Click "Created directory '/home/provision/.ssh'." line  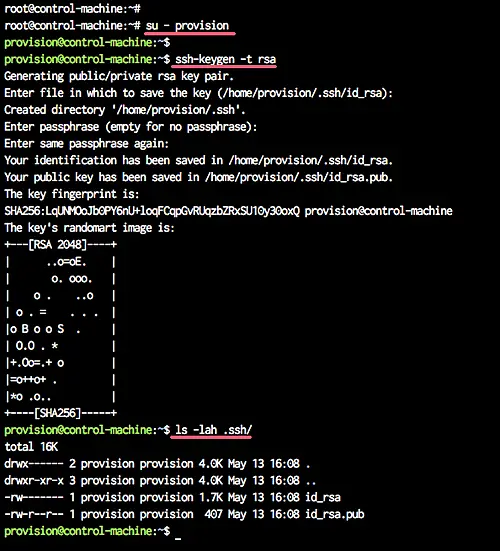[x=125, y=110]
